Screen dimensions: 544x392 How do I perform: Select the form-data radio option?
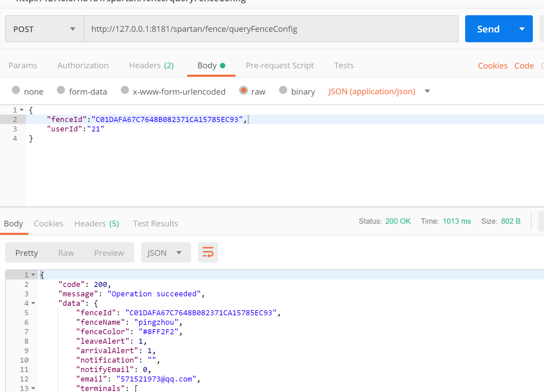click(x=61, y=90)
